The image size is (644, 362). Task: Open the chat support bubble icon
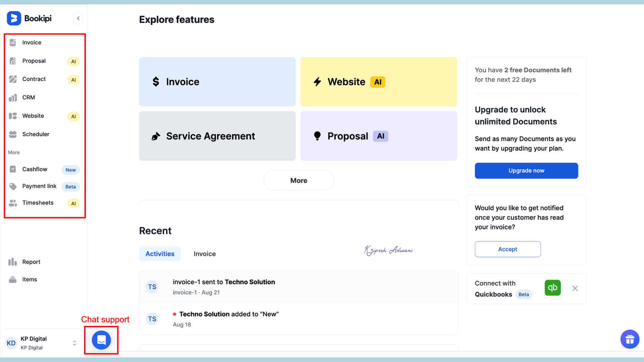101,340
